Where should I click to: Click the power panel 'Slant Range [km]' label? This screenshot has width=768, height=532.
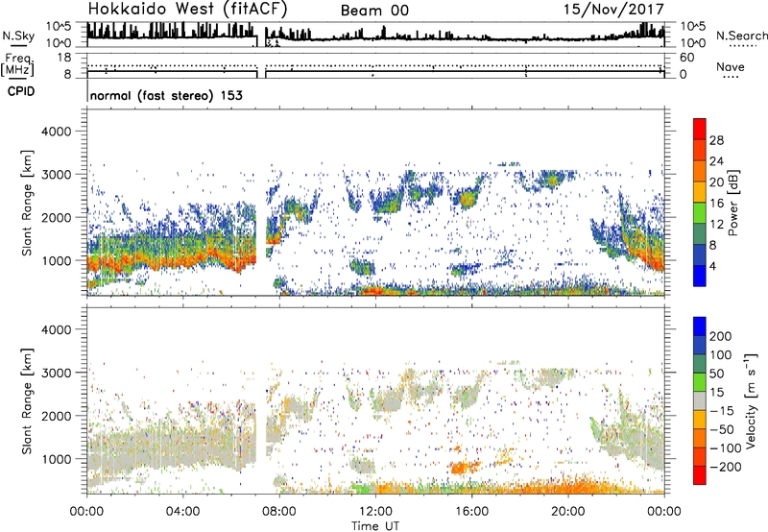(27, 203)
